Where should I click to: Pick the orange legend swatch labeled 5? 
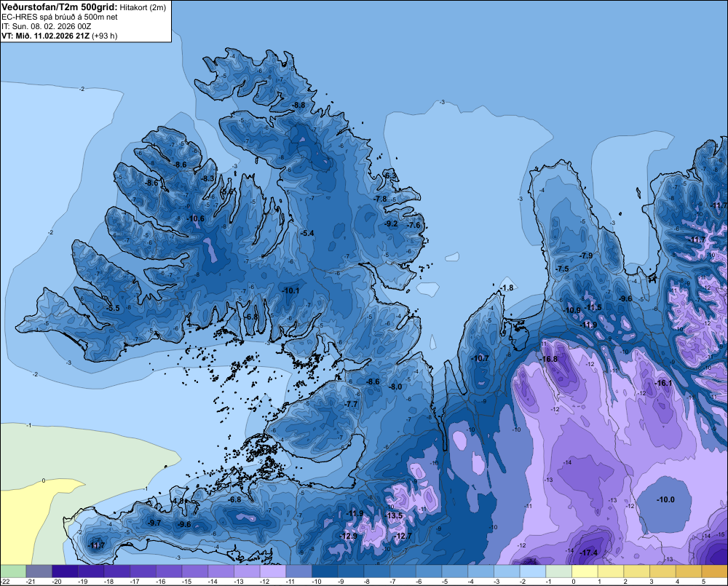[x=715, y=571]
